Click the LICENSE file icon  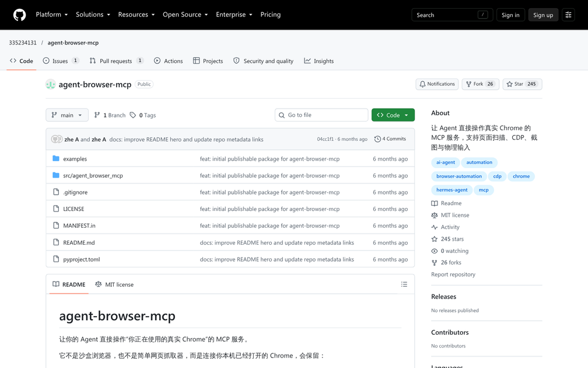point(56,209)
